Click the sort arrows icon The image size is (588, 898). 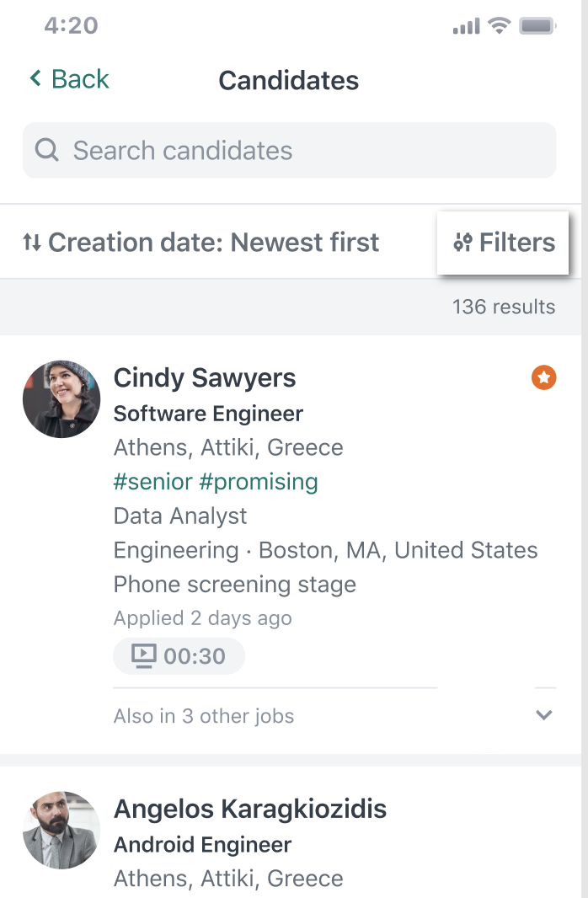[32, 243]
